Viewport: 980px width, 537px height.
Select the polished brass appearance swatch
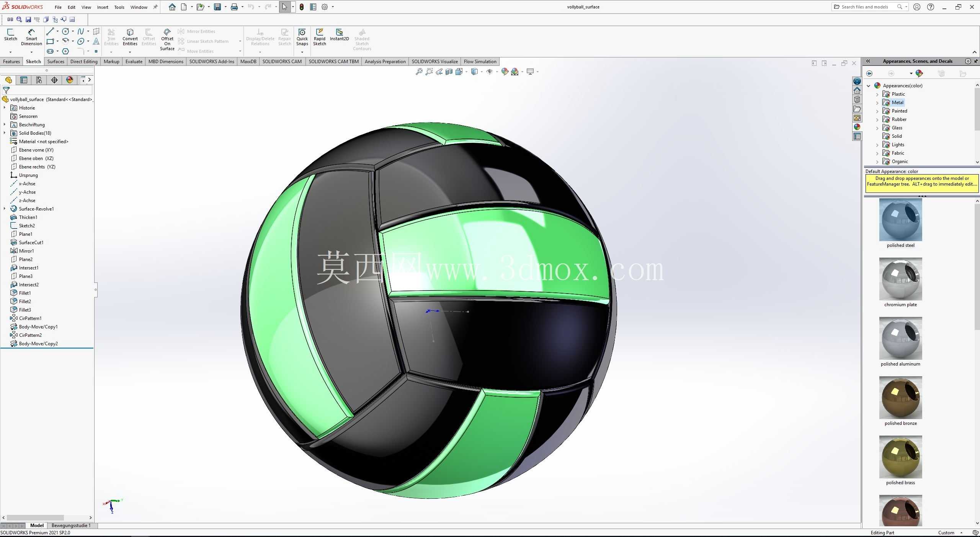[x=900, y=457]
